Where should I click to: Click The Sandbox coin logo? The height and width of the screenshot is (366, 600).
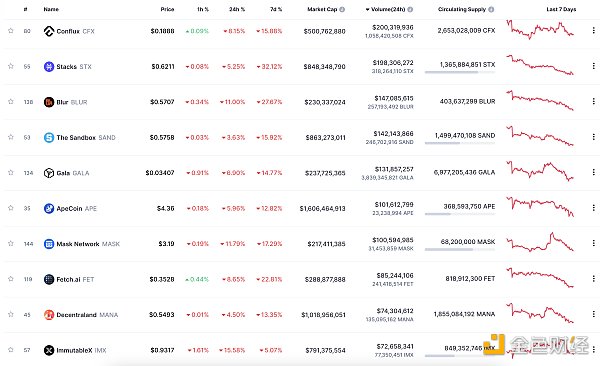click(x=49, y=137)
